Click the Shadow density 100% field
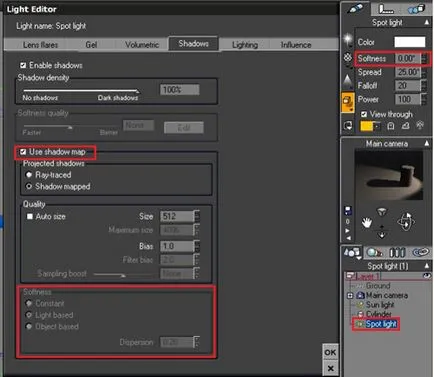 tap(180, 90)
